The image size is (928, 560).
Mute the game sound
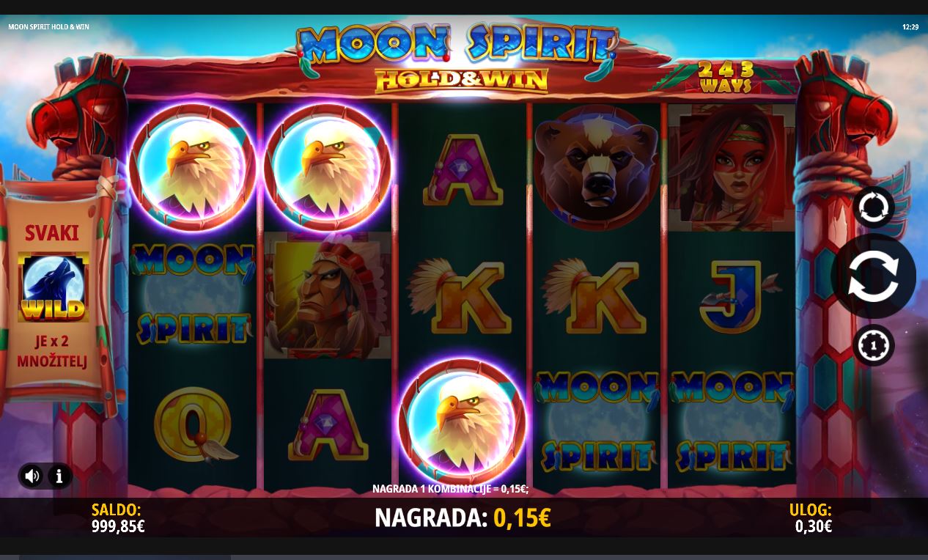(32, 476)
